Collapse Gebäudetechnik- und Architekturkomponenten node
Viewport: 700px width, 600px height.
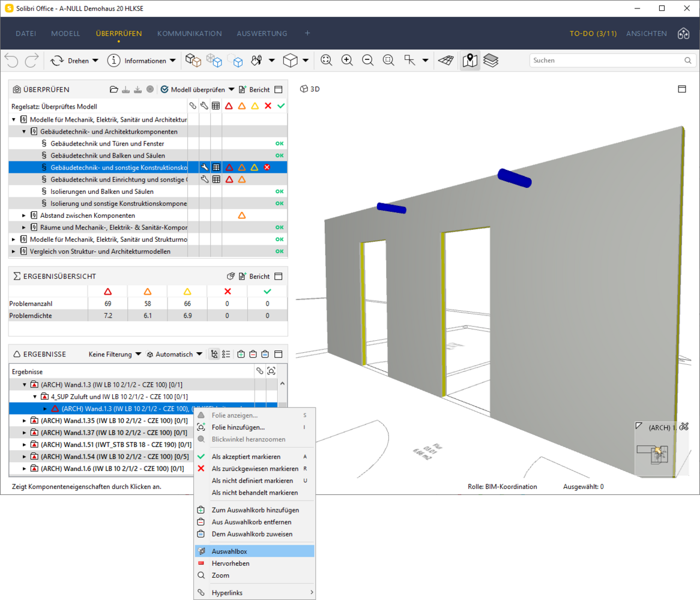[x=24, y=131]
